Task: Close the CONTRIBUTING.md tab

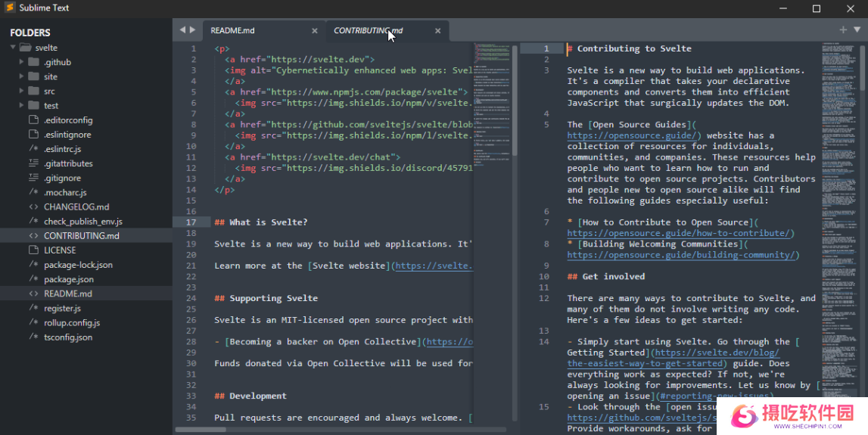Action: (438, 30)
